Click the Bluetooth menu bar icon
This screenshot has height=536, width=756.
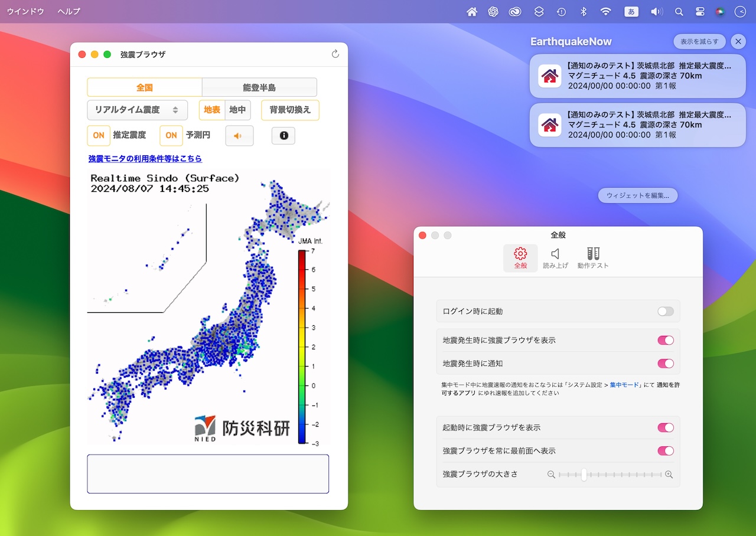coord(583,12)
